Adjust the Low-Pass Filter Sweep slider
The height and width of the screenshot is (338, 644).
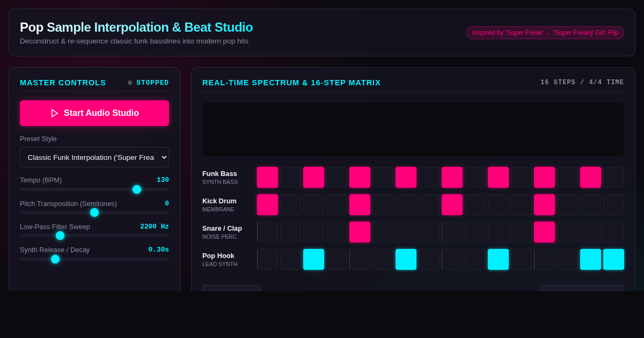(94, 236)
